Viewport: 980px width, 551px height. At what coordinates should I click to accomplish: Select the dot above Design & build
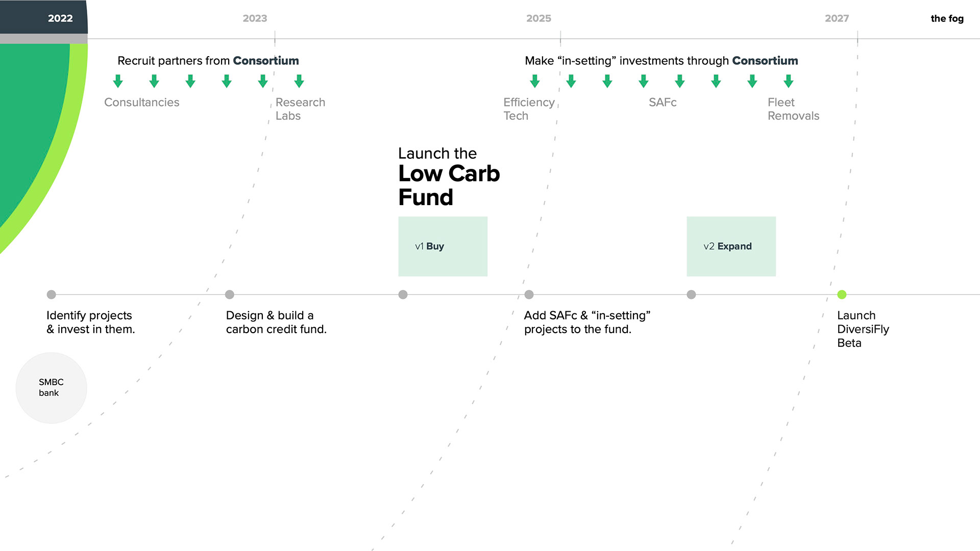230,294
